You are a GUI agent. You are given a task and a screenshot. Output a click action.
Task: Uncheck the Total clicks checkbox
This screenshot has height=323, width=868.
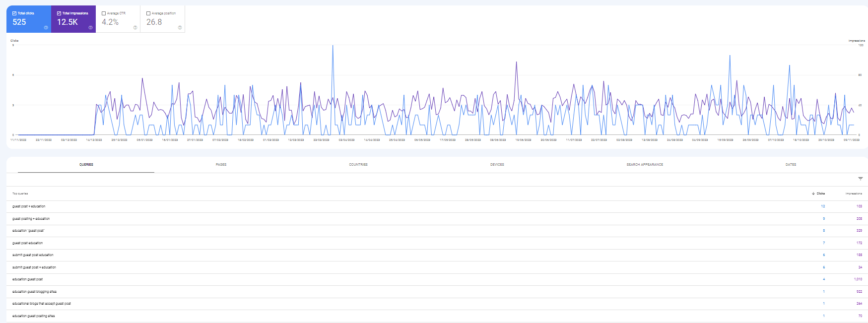[x=14, y=13]
